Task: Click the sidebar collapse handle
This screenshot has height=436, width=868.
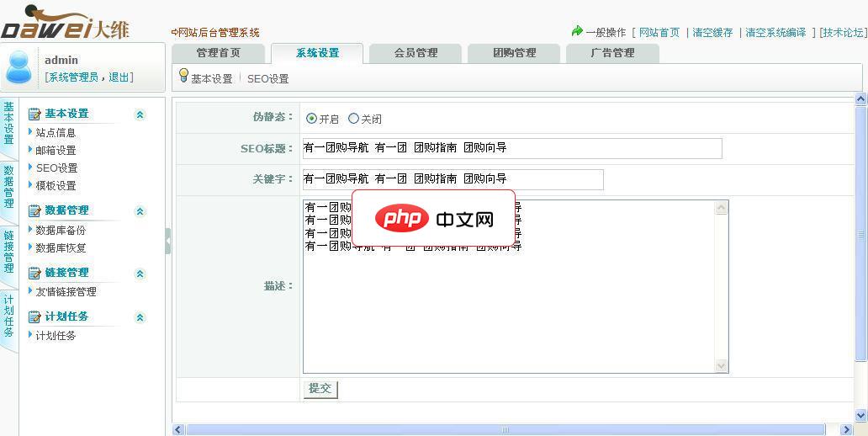Action: (168, 241)
